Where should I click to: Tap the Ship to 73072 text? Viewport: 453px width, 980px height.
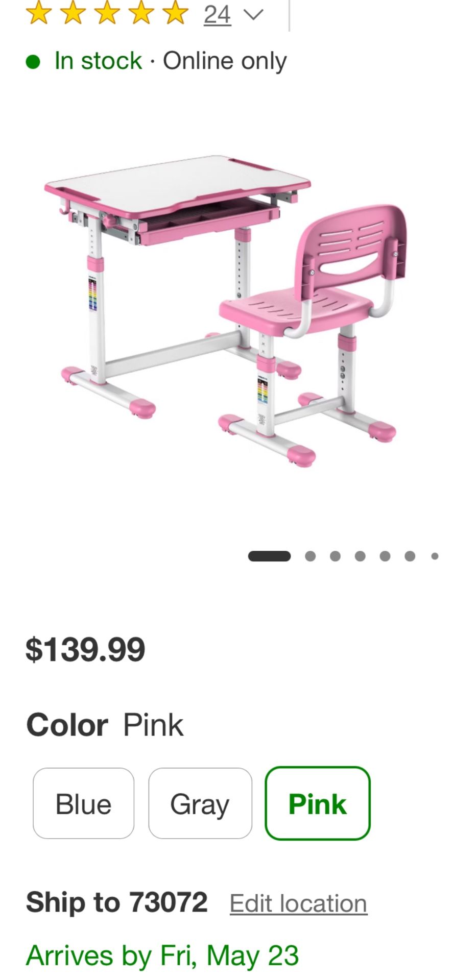117,902
